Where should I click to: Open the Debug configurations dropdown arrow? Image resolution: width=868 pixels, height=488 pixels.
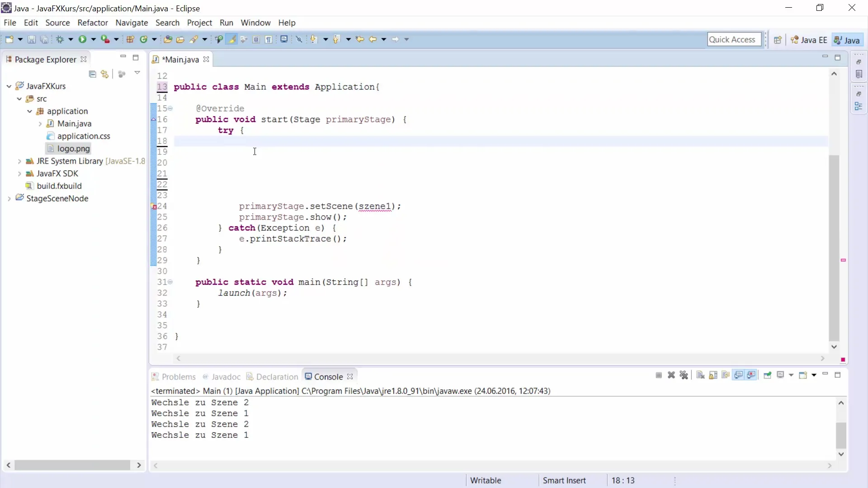coord(71,39)
